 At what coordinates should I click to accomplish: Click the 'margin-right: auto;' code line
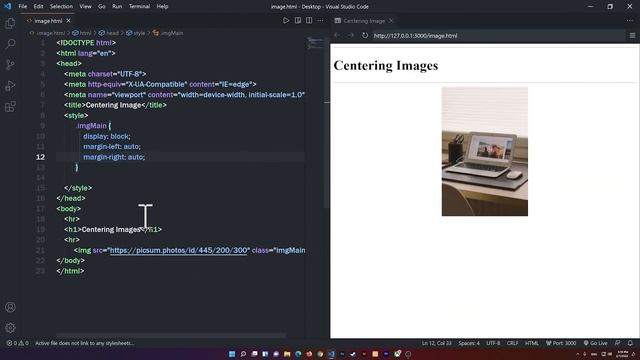tap(114, 157)
